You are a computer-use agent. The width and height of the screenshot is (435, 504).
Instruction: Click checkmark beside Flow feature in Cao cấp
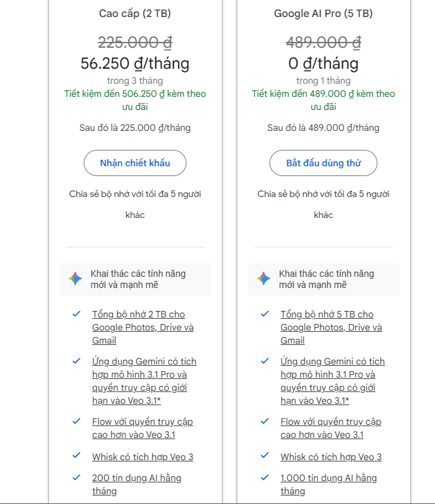pos(77,421)
